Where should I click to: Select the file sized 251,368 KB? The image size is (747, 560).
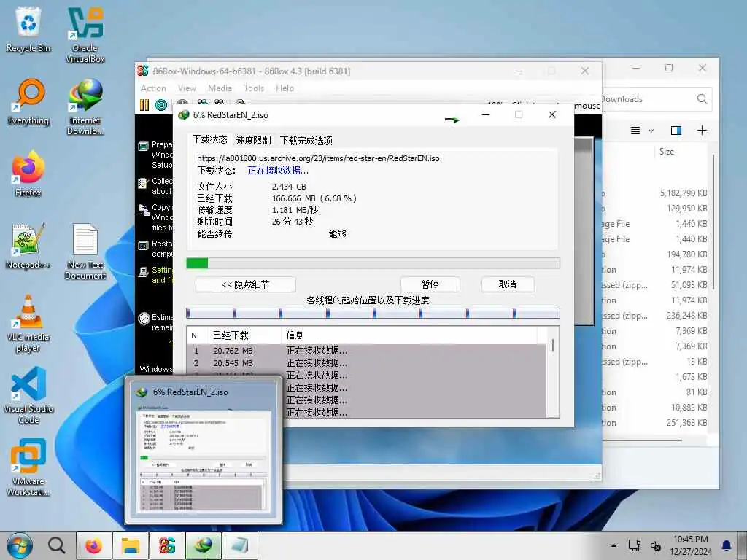coord(655,423)
